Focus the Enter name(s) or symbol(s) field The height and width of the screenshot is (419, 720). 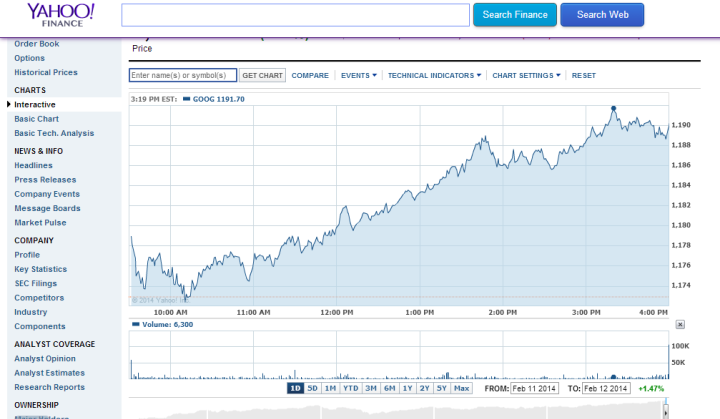(183, 75)
